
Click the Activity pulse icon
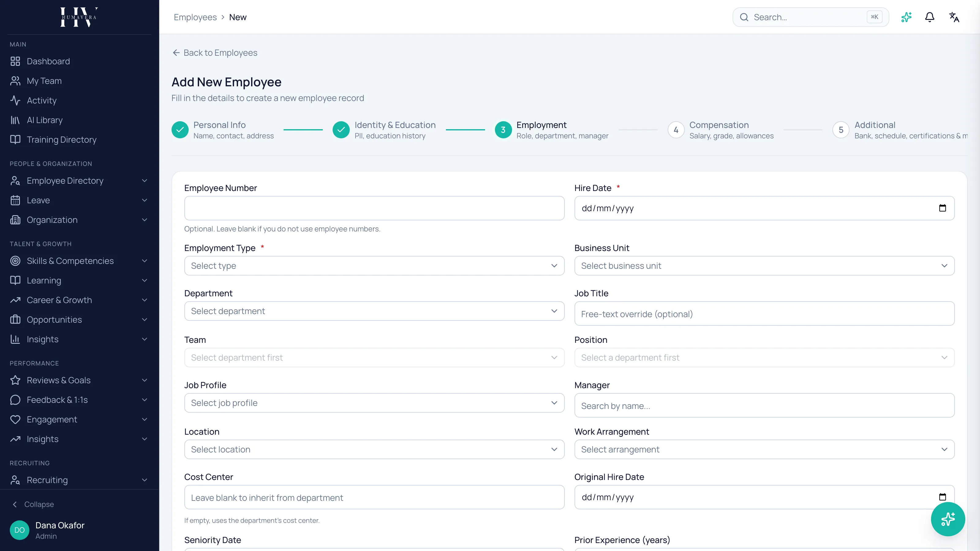(15, 100)
